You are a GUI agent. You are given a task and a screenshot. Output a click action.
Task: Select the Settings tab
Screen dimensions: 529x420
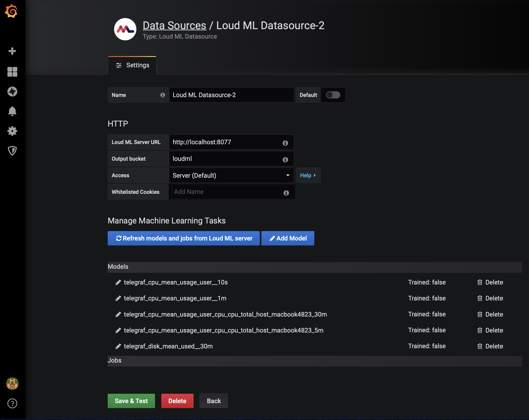(x=132, y=65)
